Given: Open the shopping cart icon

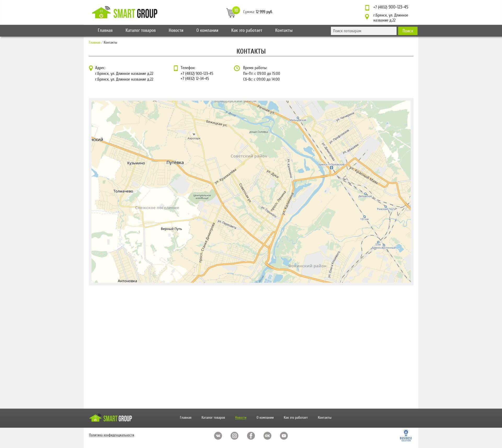Looking at the screenshot, I should tap(231, 13).
